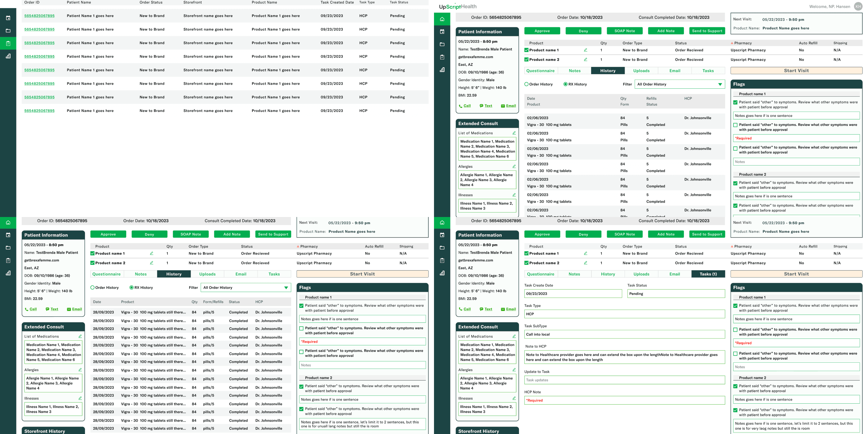Image resolution: width=868 pixels, height=434 pixels.
Task: Open the bar chart icon in the Tasks (1) view sidebar
Action: 442,273
